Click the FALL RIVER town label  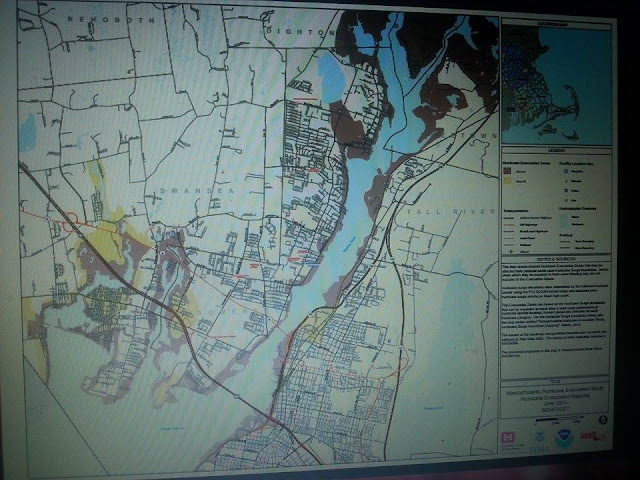coord(451,211)
